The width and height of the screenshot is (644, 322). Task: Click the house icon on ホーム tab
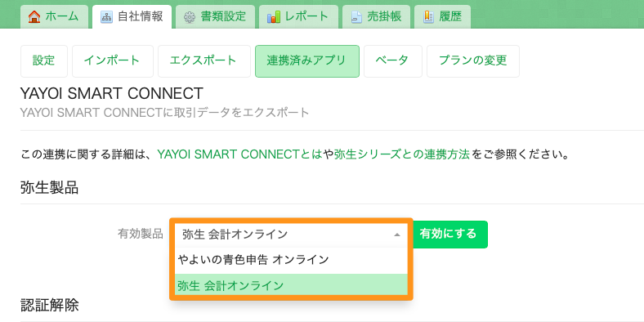pos(34,17)
